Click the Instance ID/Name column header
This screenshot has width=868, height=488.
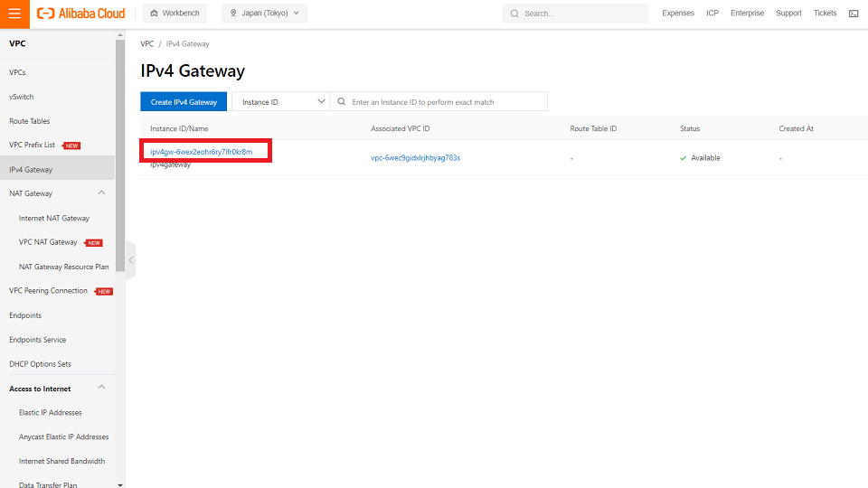coord(179,128)
